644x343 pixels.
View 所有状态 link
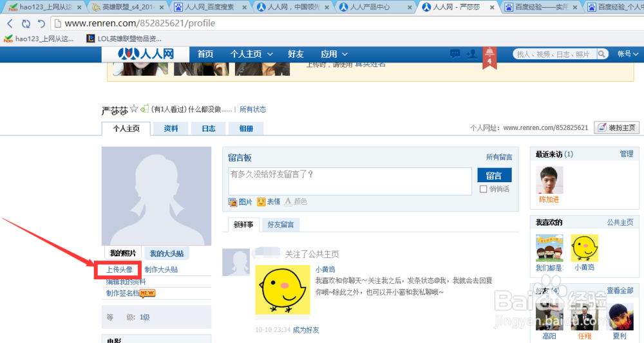[x=252, y=109]
